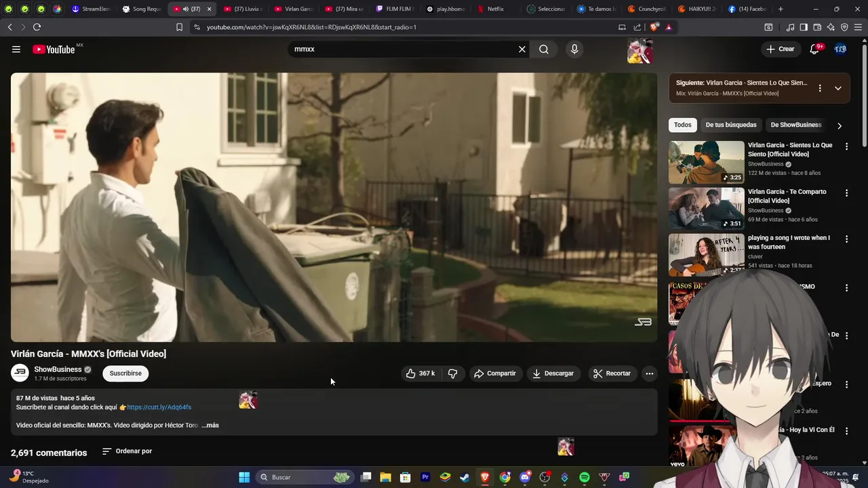868x488 pixels.
Task: Open Brave sidebar panel toggle icon
Action: point(804,27)
